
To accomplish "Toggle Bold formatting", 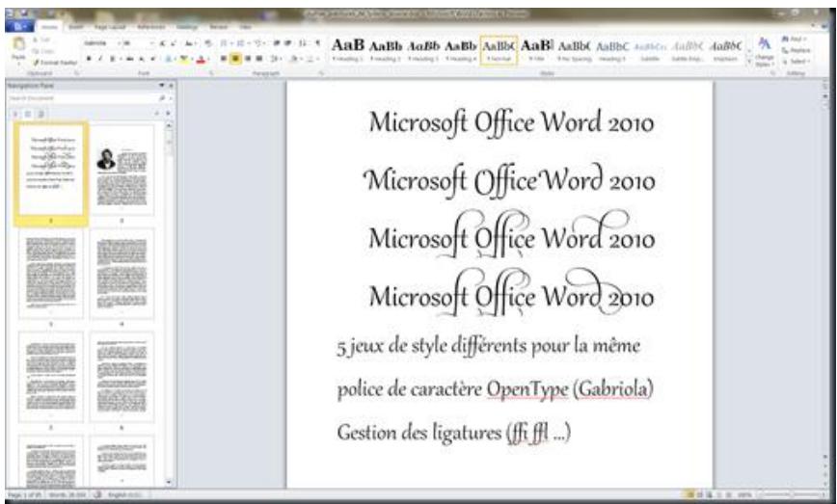I will [89, 59].
